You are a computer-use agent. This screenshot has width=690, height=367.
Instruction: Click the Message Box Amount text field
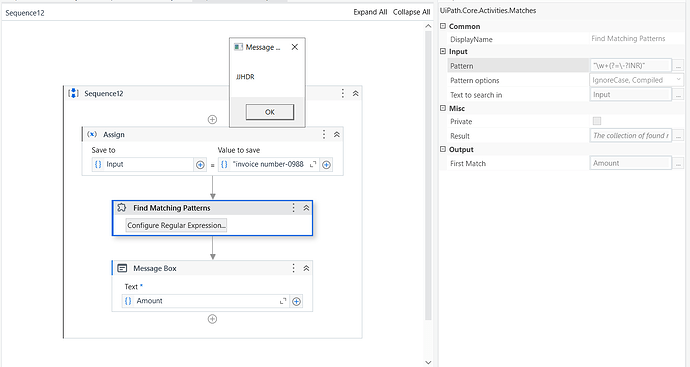point(206,301)
